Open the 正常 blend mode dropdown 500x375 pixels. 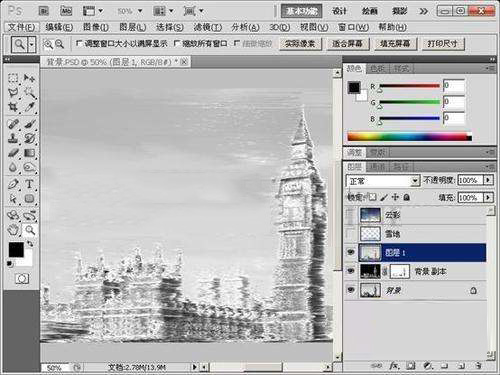[x=382, y=181]
